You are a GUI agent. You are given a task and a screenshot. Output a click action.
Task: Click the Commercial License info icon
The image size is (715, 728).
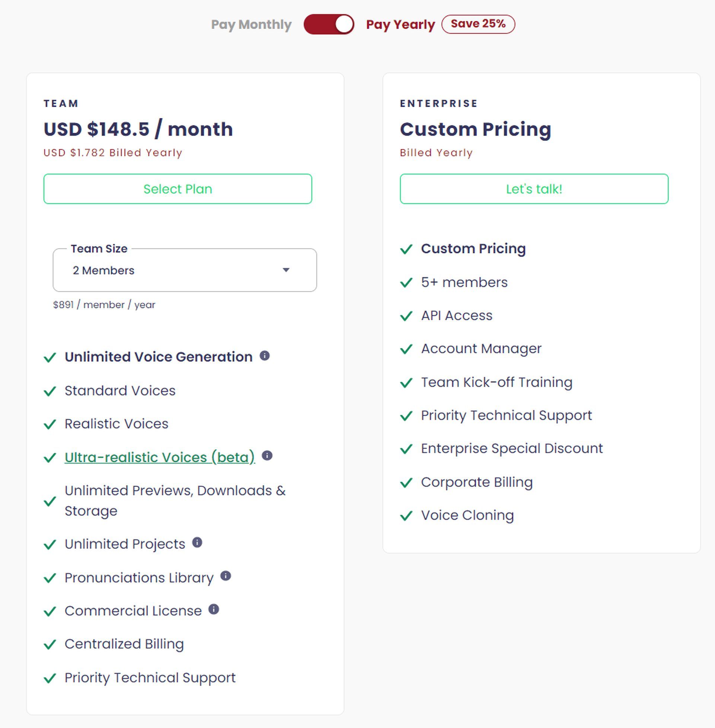pos(214,609)
